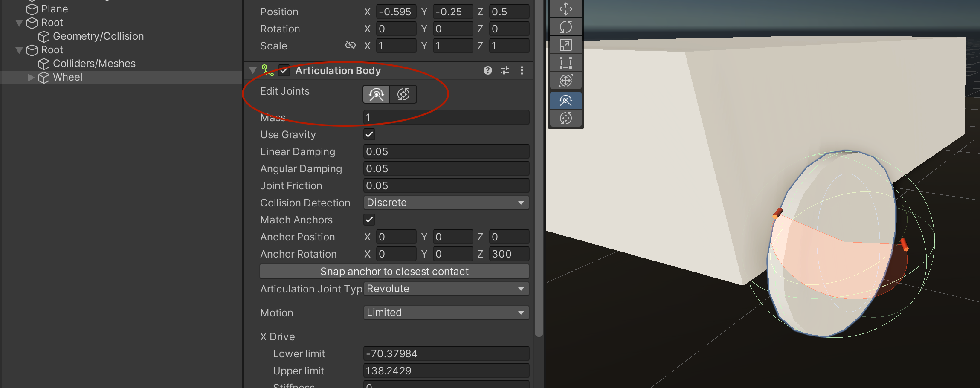Uncheck the Use Gravity checkbox
980x388 pixels.
pyautogui.click(x=369, y=135)
